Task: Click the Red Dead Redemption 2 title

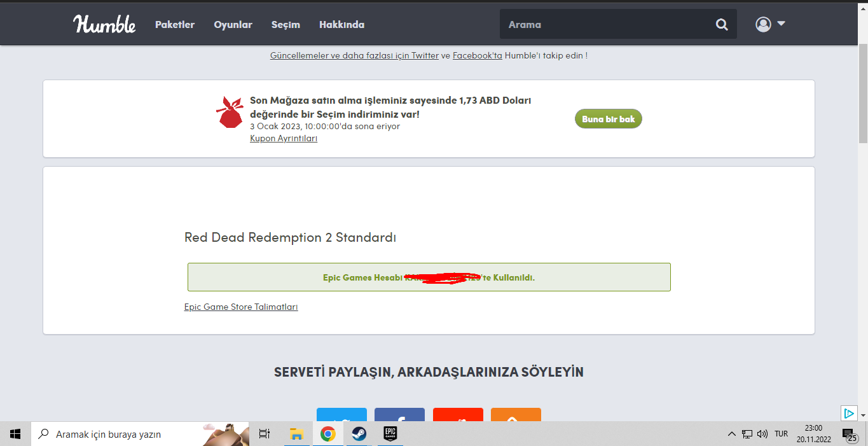Action: coord(290,237)
